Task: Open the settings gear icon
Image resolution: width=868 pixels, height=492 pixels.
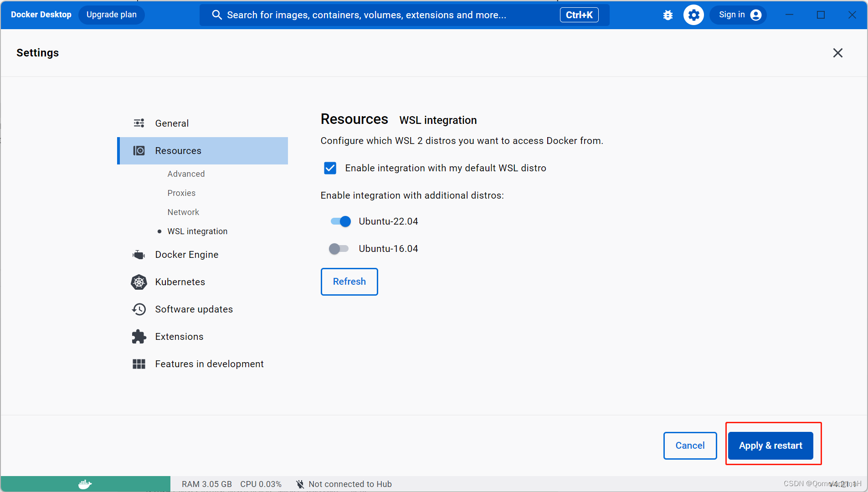Action: tap(693, 15)
